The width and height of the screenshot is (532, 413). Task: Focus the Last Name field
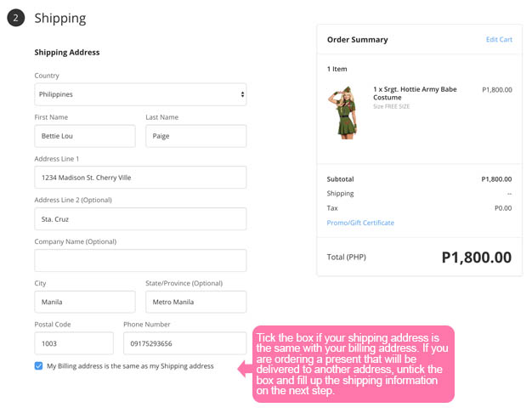pos(195,136)
